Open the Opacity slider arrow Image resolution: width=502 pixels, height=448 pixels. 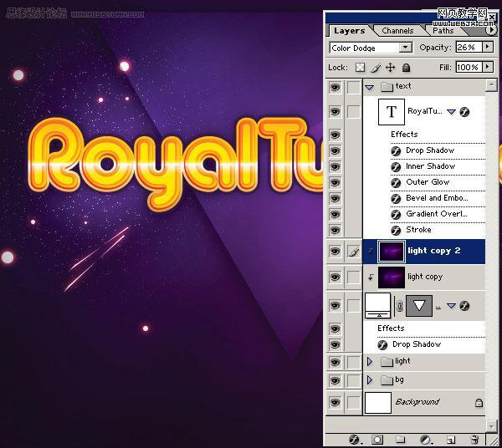click(490, 48)
